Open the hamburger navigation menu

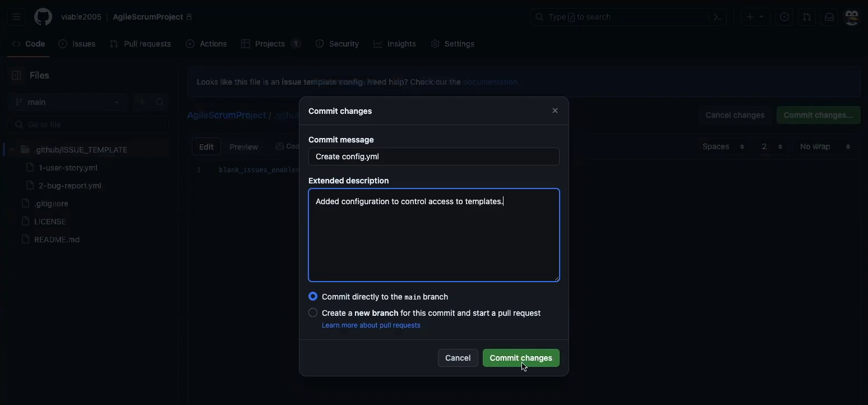pos(16,17)
